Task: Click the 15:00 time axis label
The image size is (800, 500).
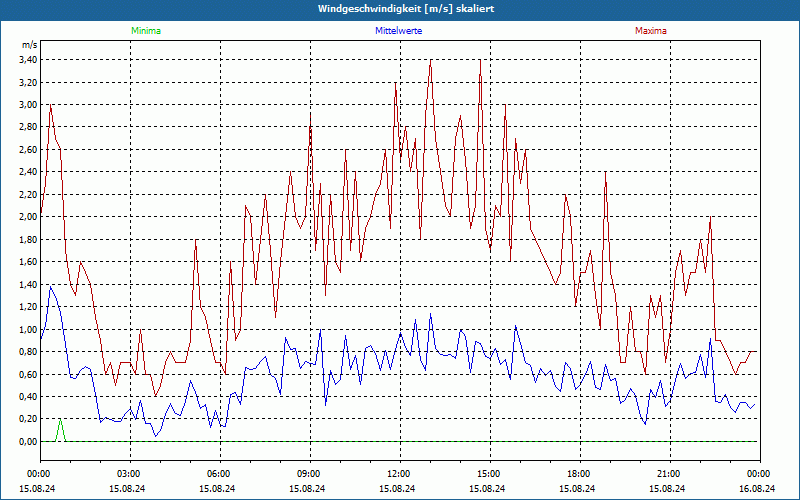Action: pyautogui.click(x=490, y=474)
